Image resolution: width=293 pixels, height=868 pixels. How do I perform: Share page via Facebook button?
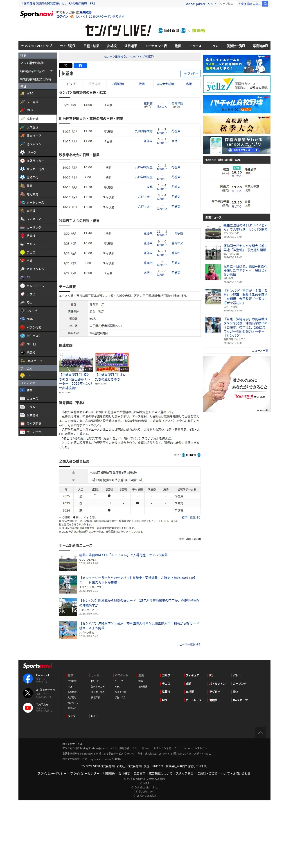80,65
